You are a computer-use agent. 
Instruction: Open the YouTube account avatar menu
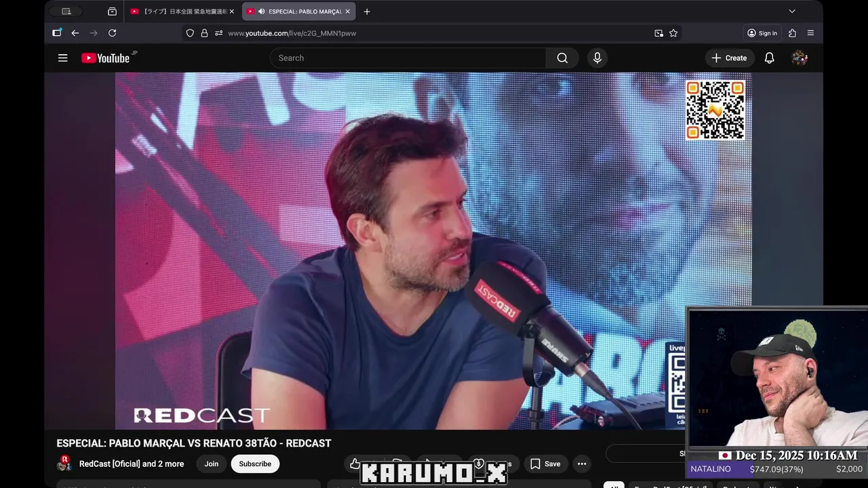tap(800, 58)
